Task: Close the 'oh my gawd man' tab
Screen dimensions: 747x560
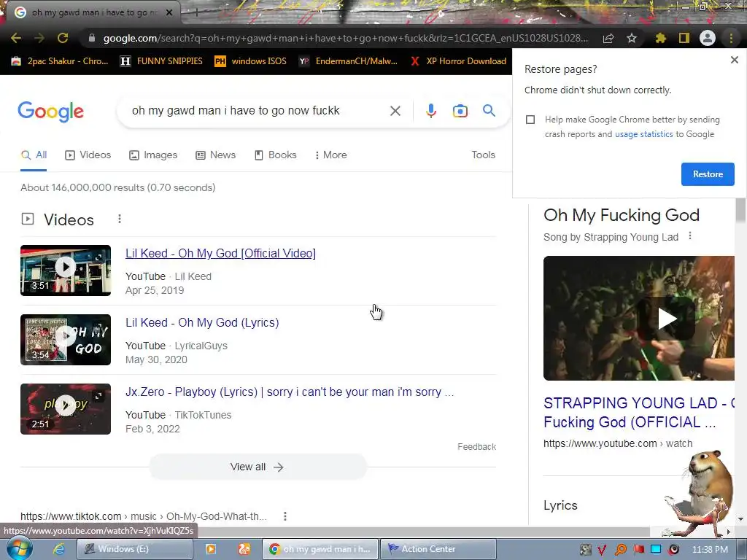Action: tap(169, 12)
